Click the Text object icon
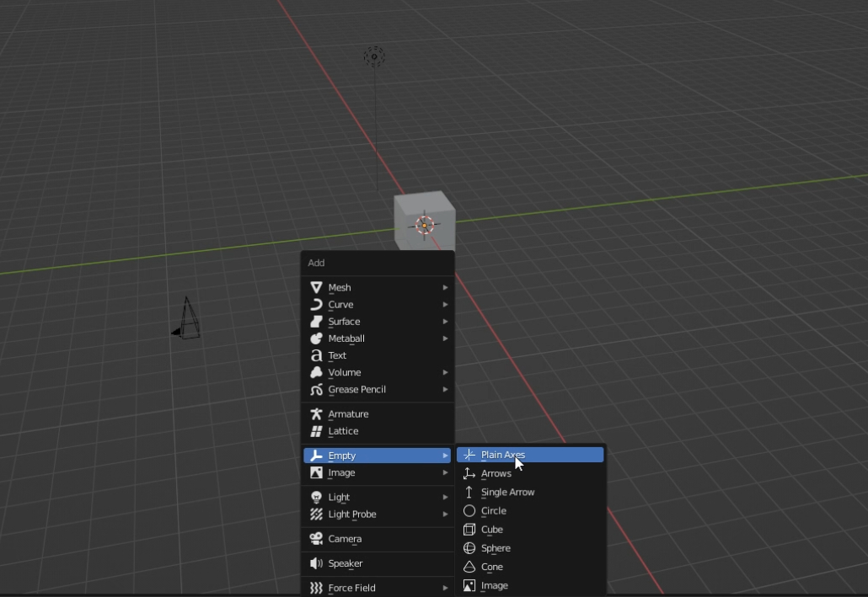This screenshot has width=868, height=597. (x=316, y=355)
